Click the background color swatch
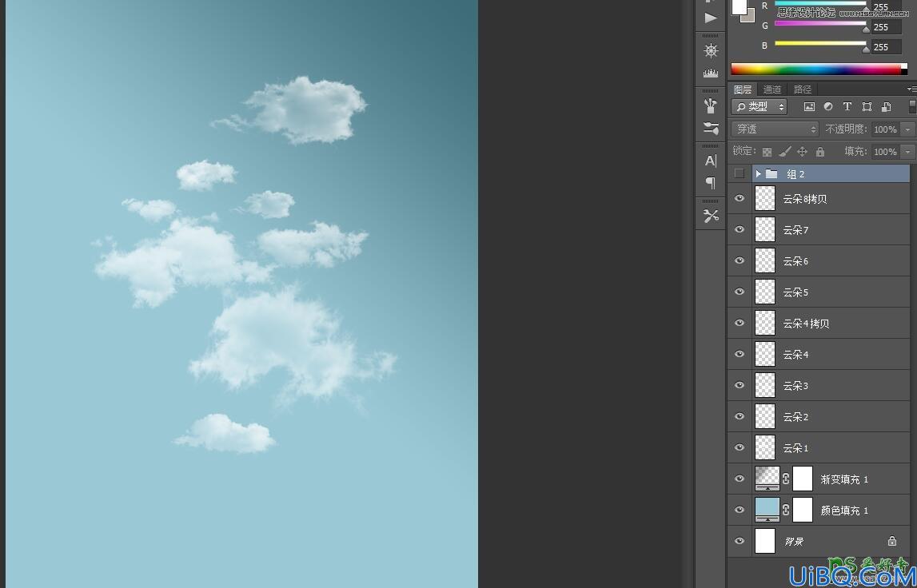This screenshot has height=588, width=917. pyautogui.click(x=750, y=17)
